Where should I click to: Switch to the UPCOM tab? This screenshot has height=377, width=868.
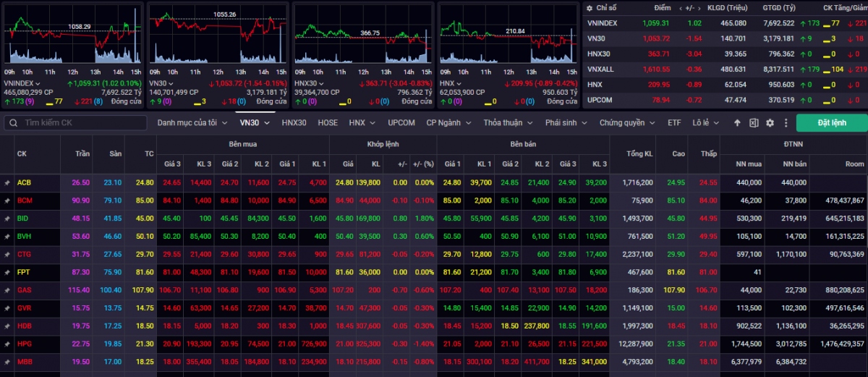tap(401, 123)
